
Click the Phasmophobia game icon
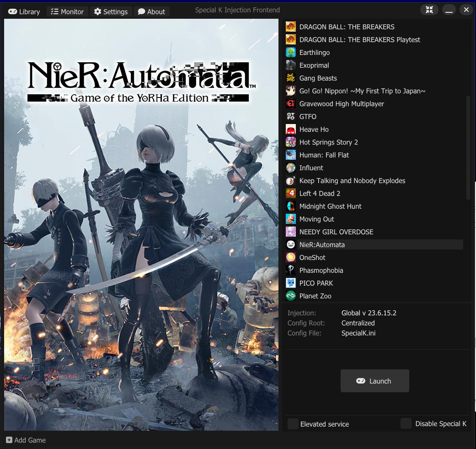click(x=290, y=270)
